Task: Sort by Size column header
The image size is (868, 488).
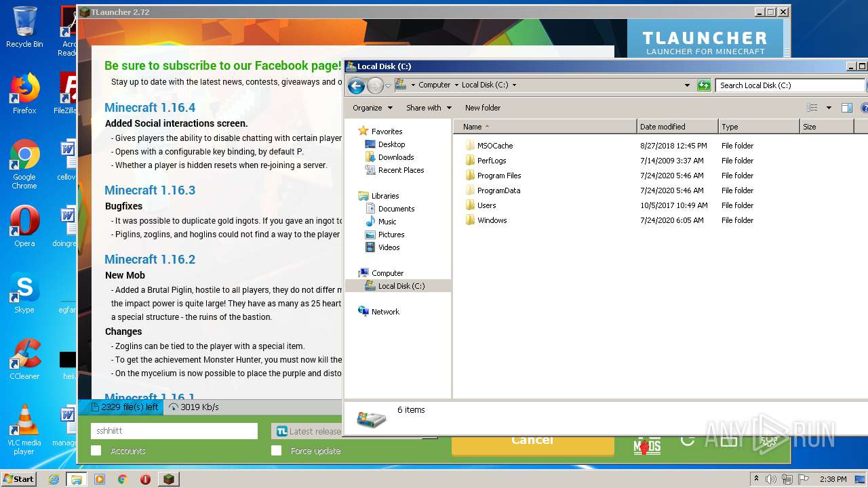Action: click(827, 127)
